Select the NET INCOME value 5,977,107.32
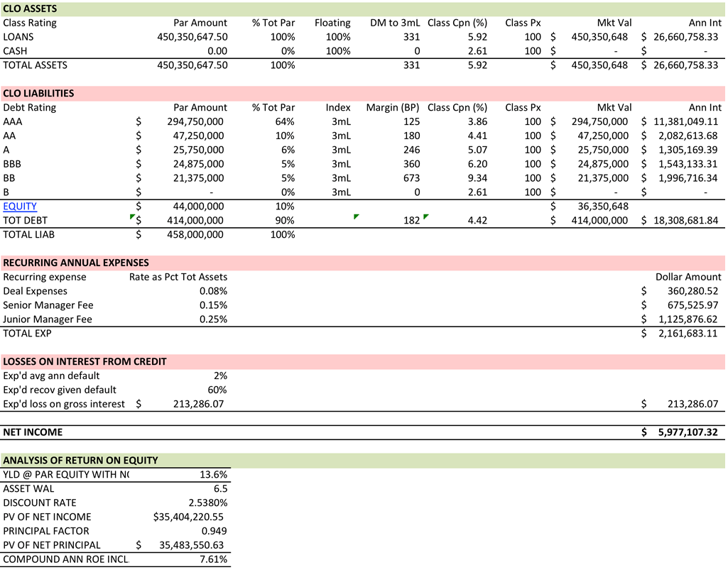The image size is (728, 570). pyautogui.click(x=688, y=432)
